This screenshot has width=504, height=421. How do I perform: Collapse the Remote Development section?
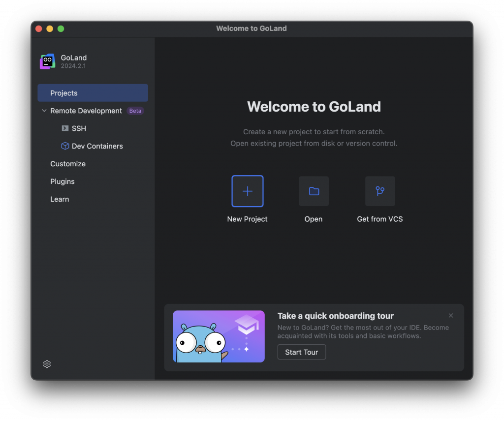[x=44, y=111]
